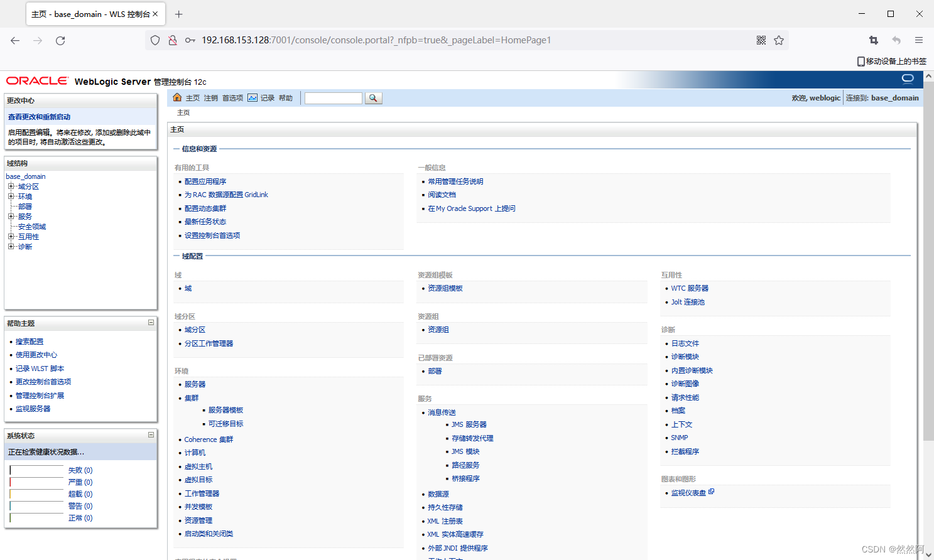Close the WLS 控制台 browser tab
The image size is (934, 560).
point(155,14)
